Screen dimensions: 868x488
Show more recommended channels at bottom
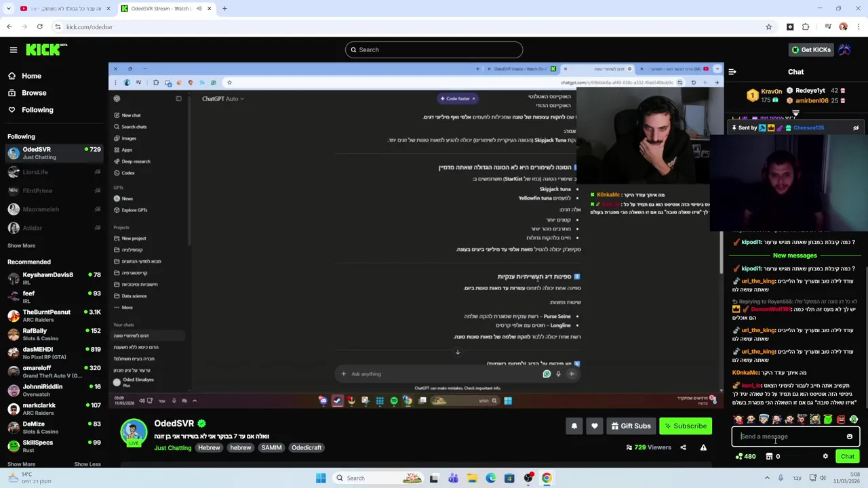21,464
